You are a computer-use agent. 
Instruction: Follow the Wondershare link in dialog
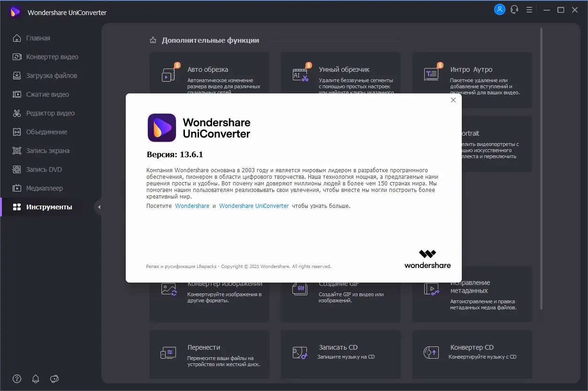pos(192,206)
